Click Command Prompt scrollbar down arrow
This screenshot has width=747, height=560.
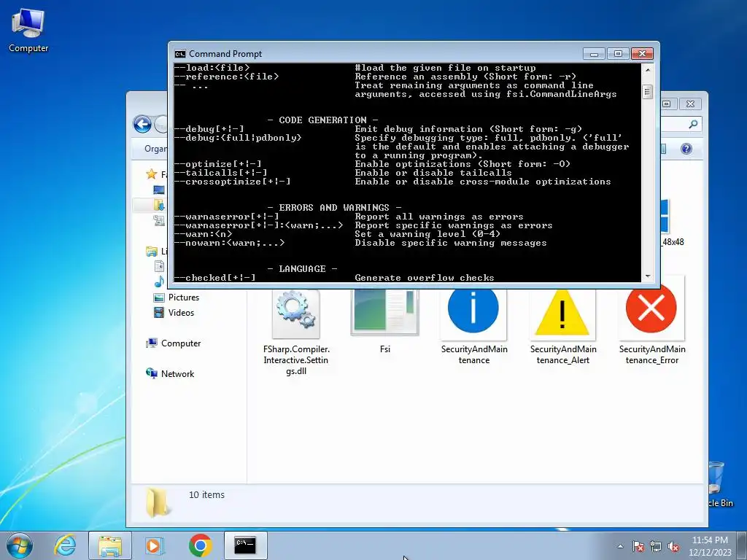[x=648, y=276]
